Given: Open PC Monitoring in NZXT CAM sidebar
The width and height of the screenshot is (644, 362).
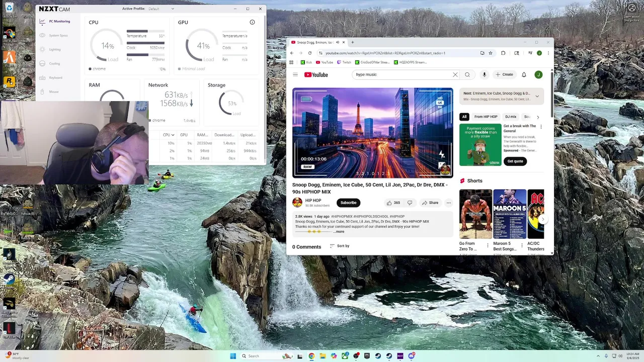Looking at the screenshot, I should [x=55, y=22].
